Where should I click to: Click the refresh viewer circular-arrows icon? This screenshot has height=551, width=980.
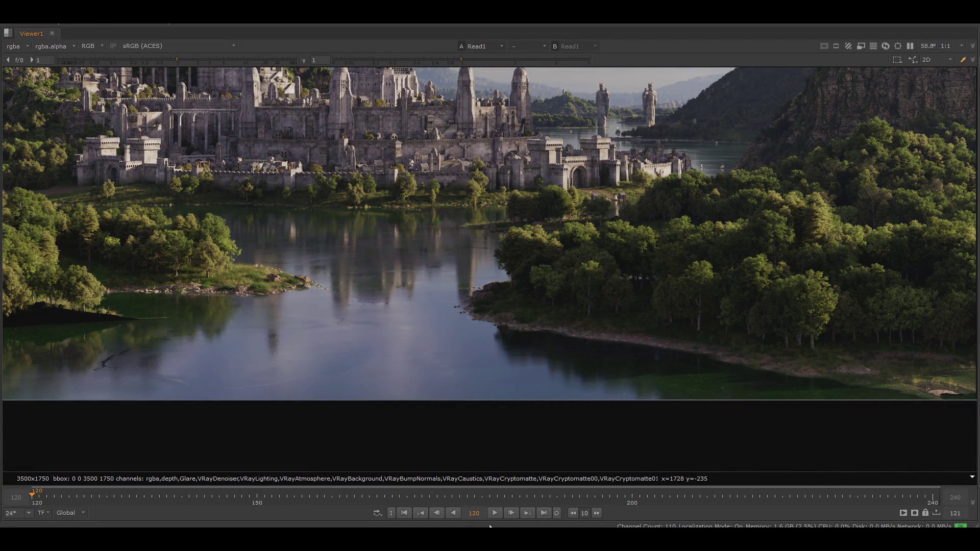tap(886, 46)
